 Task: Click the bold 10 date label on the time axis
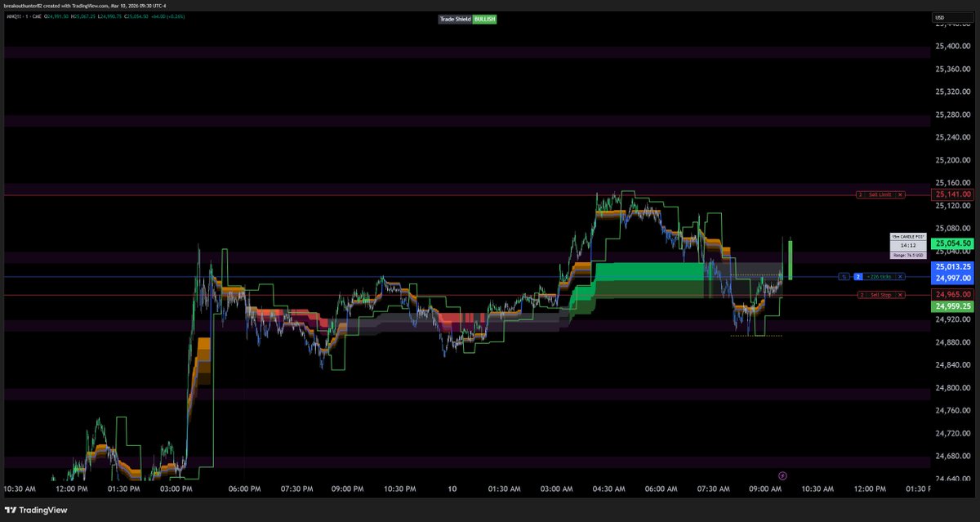point(452,489)
